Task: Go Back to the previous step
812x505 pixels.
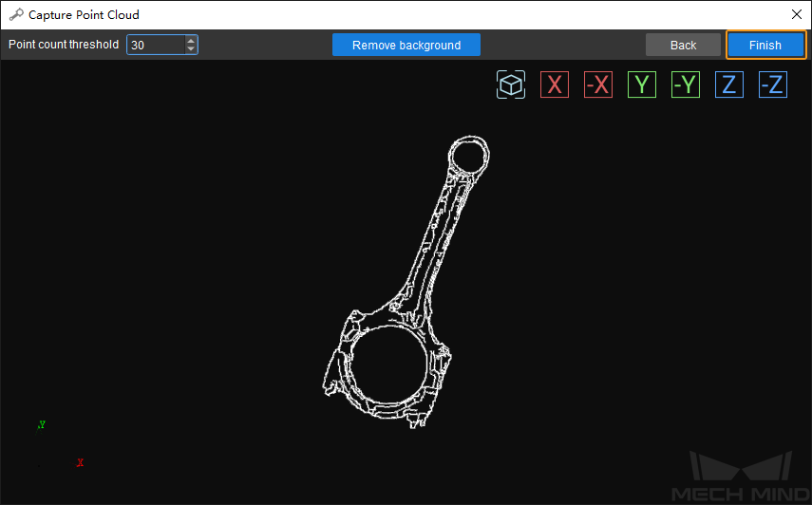Action: [x=683, y=45]
